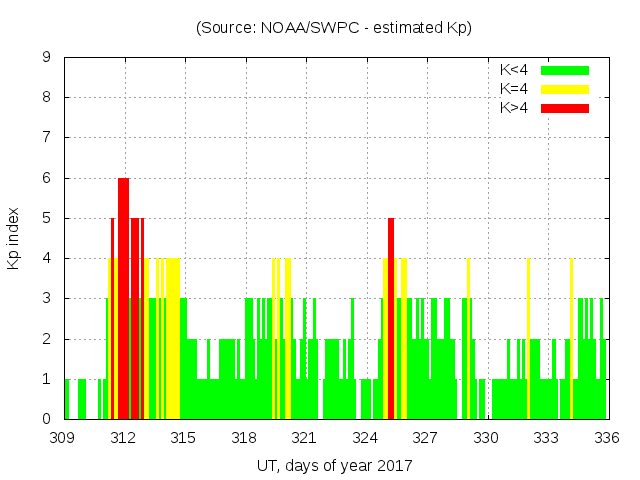Click the 336 x-axis tick label
640x480 pixels.
[606, 437]
